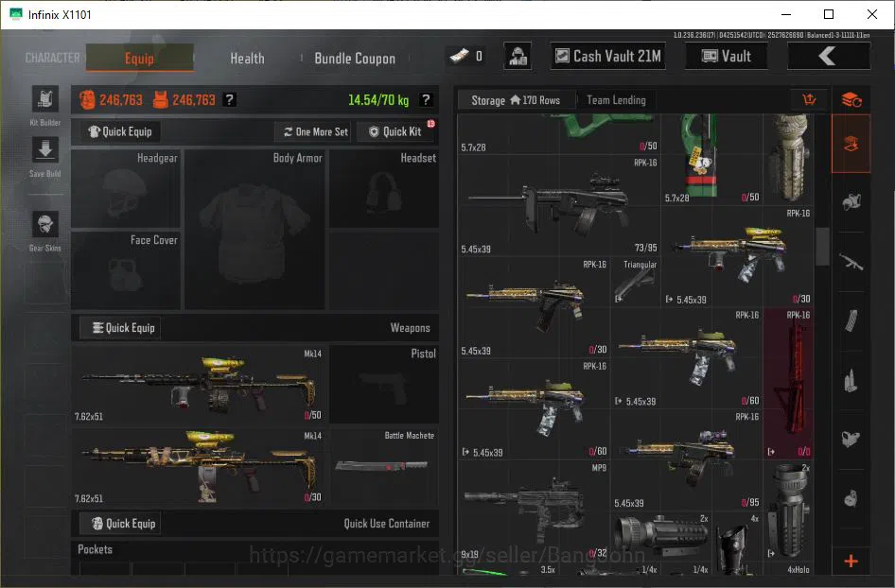
Task: Click the Cash Vault 21M button
Action: (x=608, y=56)
